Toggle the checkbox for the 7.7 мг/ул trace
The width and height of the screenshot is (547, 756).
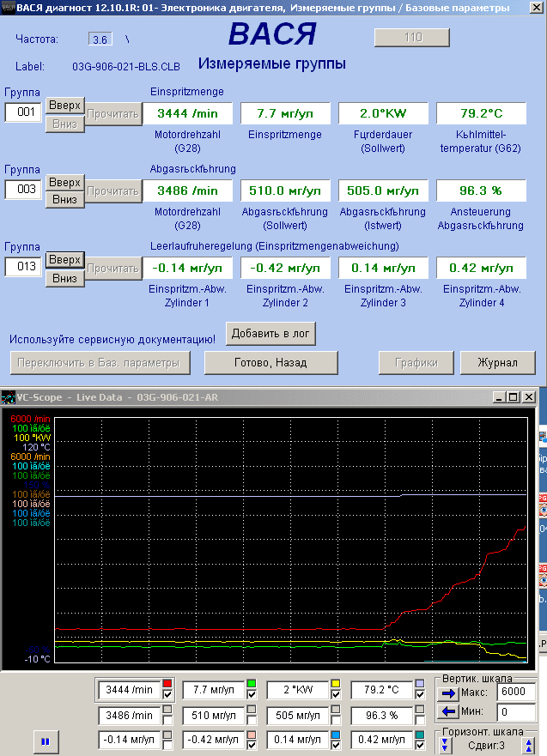pos(252,694)
